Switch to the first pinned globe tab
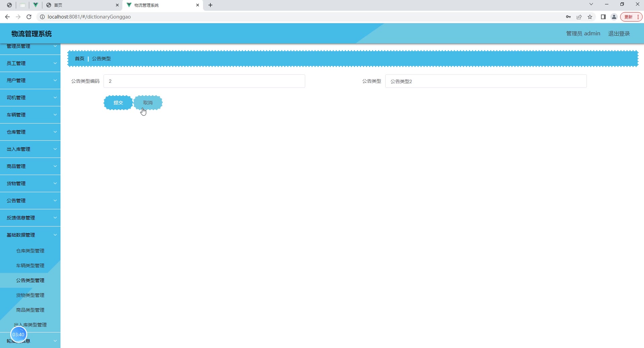The image size is (644, 348). [9, 5]
